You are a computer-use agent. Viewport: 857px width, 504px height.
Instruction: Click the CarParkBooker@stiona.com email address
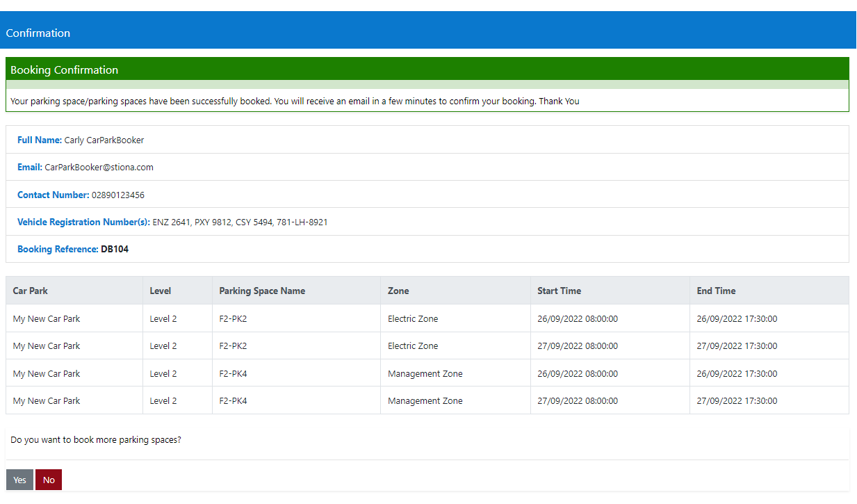point(99,167)
